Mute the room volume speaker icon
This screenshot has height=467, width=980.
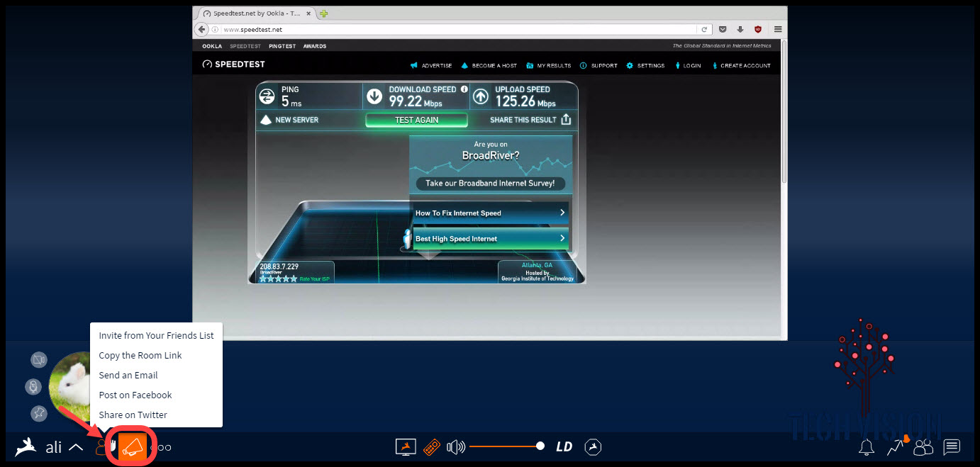pyautogui.click(x=456, y=446)
